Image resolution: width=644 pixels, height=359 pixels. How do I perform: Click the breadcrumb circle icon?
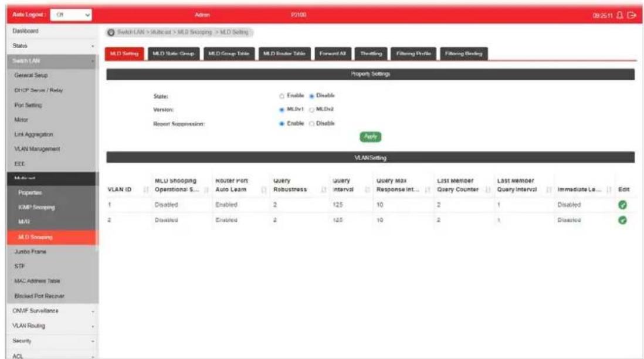pos(111,32)
